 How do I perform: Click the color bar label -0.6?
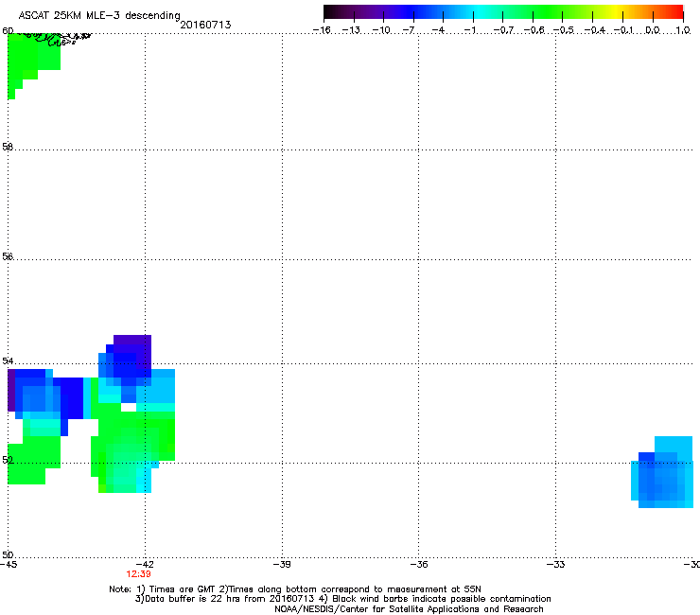click(x=534, y=30)
